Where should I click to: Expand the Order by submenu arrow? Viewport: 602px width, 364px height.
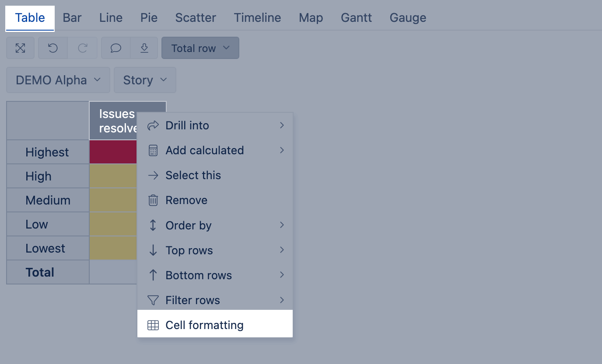(282, 225)
